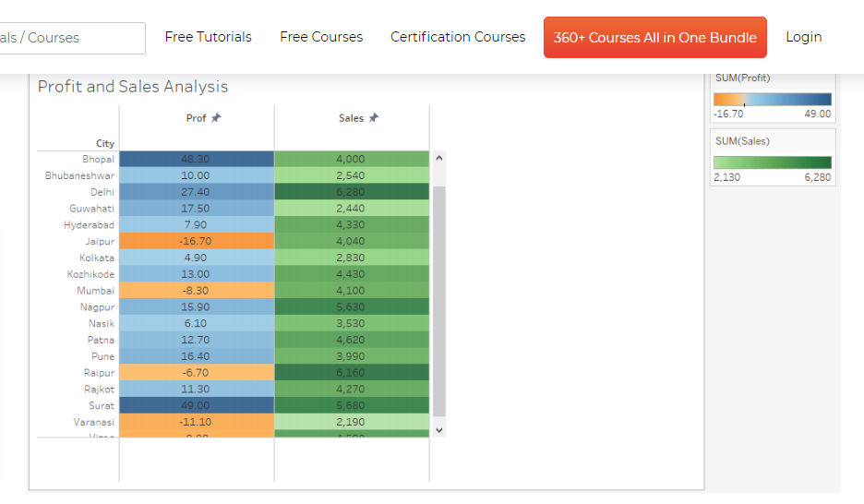This screenshot has height=504, width=864.
Task: Click the Login link
Action: (803, 37)
